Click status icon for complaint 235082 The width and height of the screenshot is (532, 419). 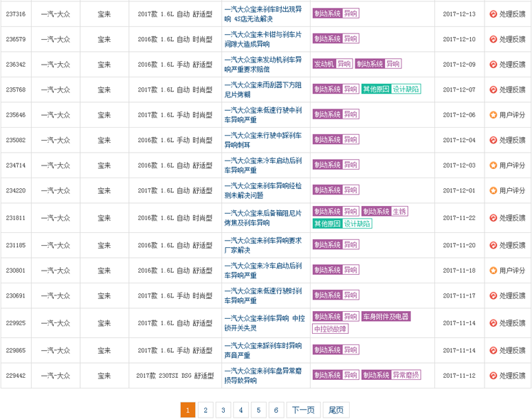click(493, 140)
